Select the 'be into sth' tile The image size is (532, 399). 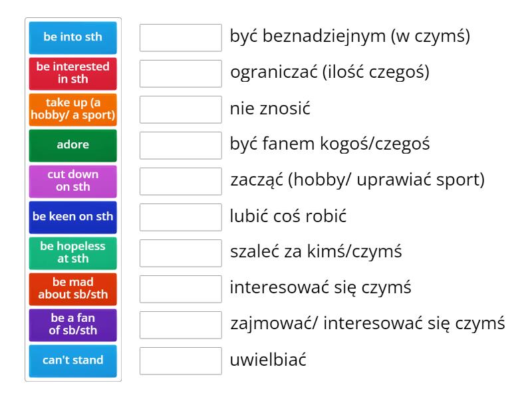pos(73,38)
